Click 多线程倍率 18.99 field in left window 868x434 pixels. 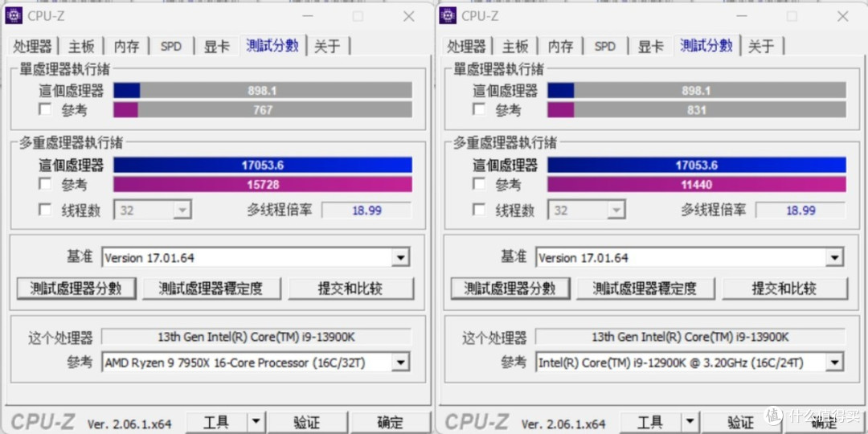pyautogui.click(x=366, y=211)
